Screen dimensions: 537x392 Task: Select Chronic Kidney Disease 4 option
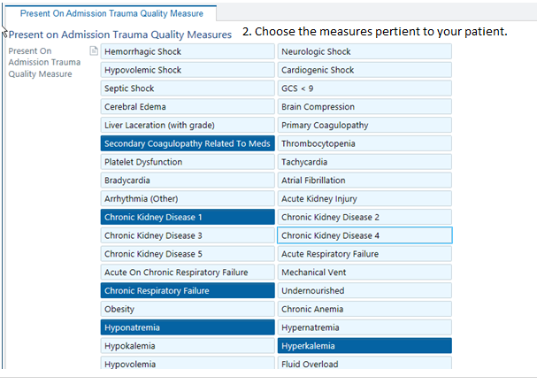pos(364,235)
